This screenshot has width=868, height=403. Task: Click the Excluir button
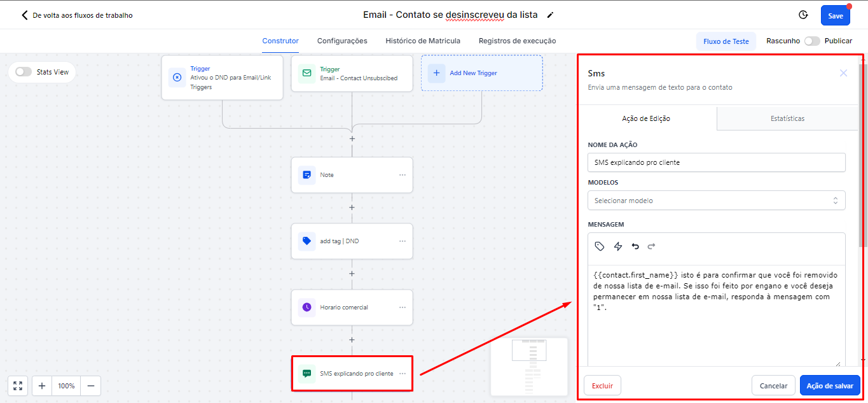pos(602,386)
